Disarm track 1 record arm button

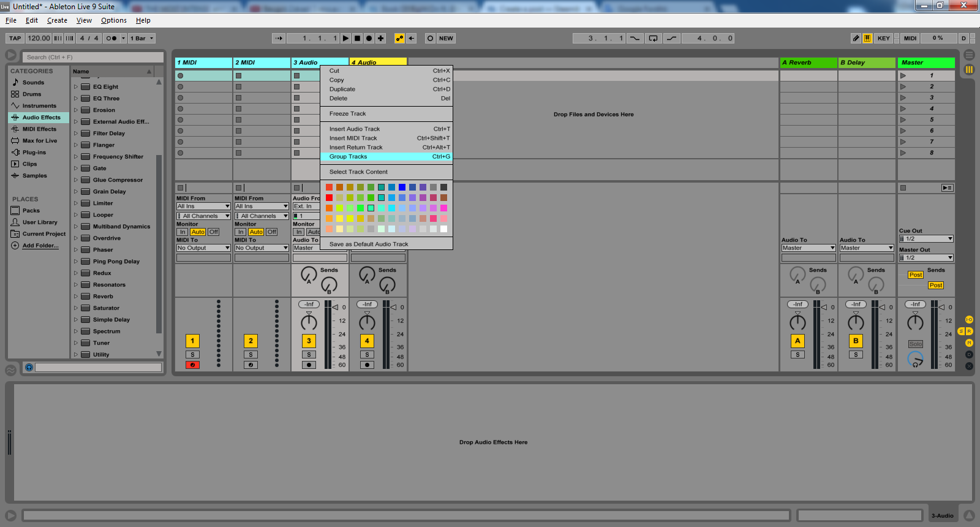coord(192,365)
